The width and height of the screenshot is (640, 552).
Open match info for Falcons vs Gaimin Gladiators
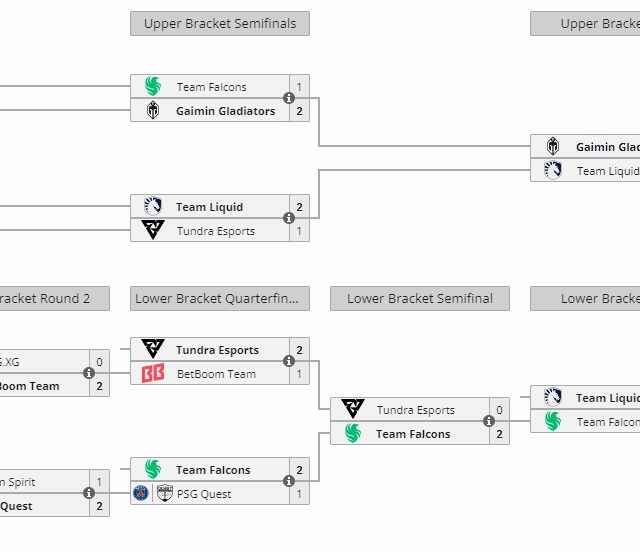coord(289,99)
